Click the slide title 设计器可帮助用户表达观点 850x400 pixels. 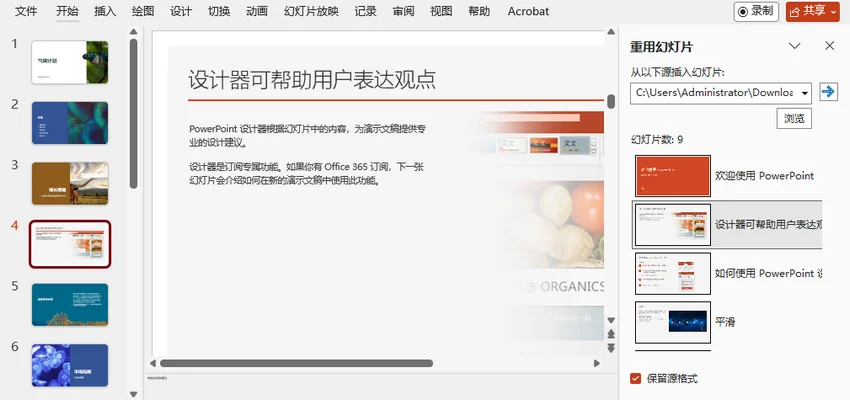[x=312, y=80]
